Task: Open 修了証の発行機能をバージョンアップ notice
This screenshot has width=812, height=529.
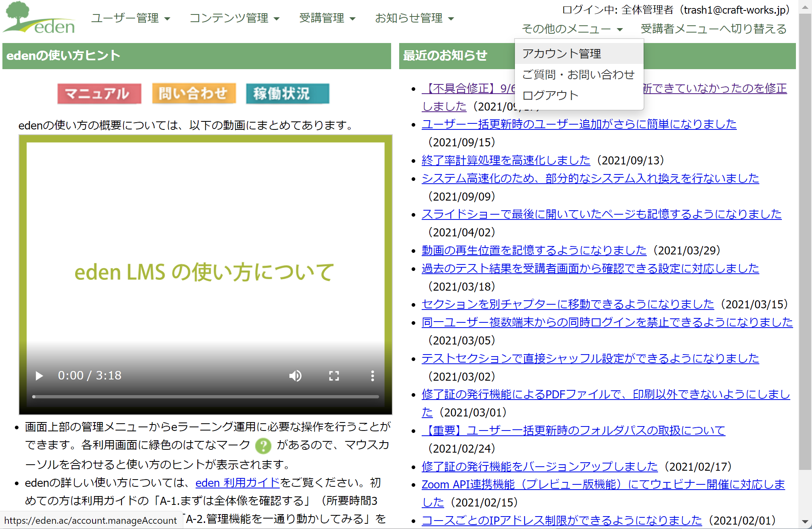Action: point(539,467)
